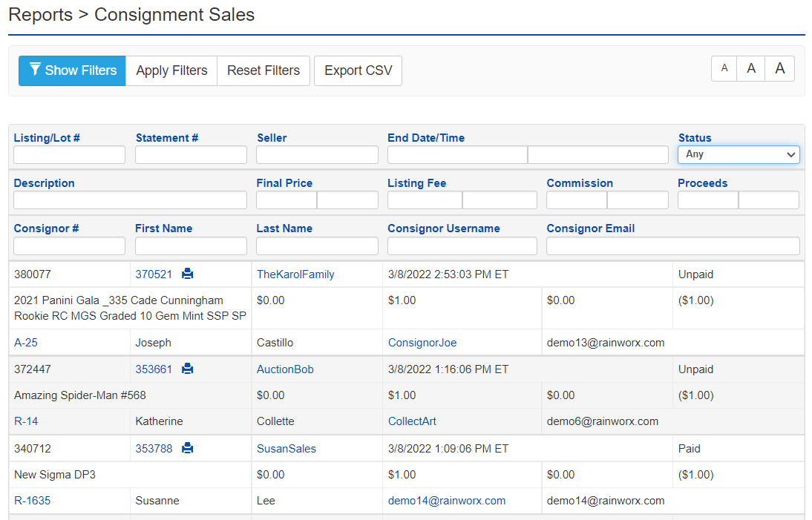Focus the Consignor Email filter field
Viewport: 812px width, 520px height.
pos(673,246)
